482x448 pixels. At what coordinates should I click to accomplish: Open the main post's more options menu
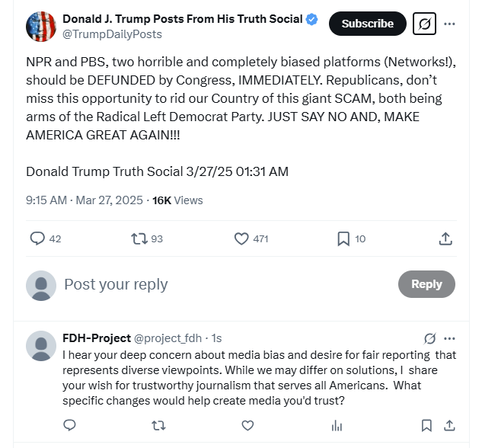click(x=449, y=24)
